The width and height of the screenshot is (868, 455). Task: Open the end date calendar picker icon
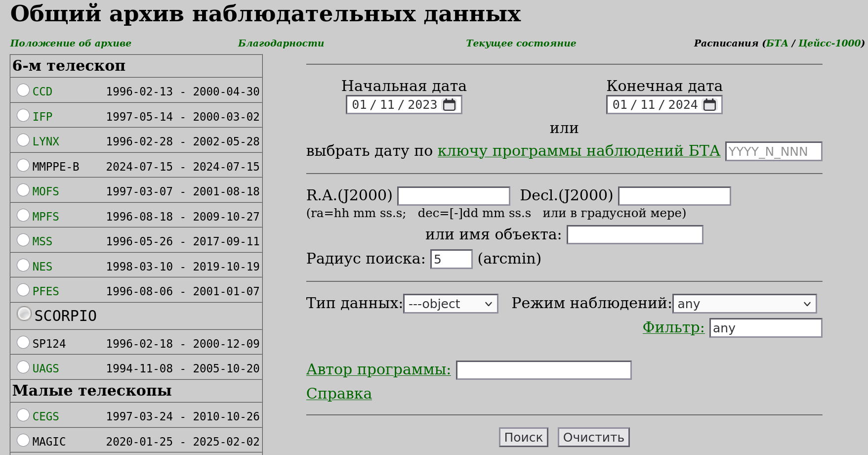point(709,105)
